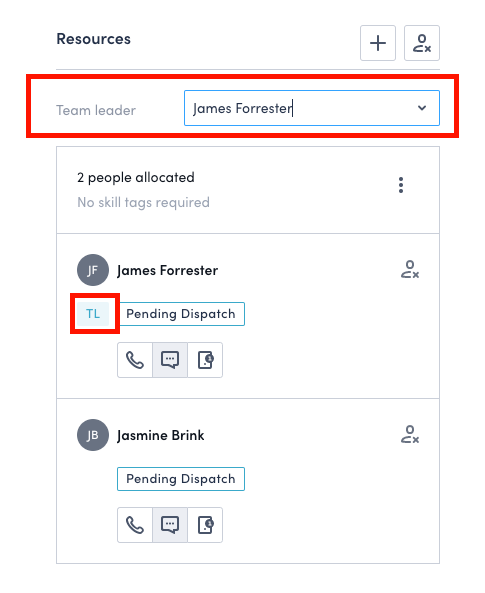
Task: Open James Forrester's mobile notification icon
Action: click(205, 360)
